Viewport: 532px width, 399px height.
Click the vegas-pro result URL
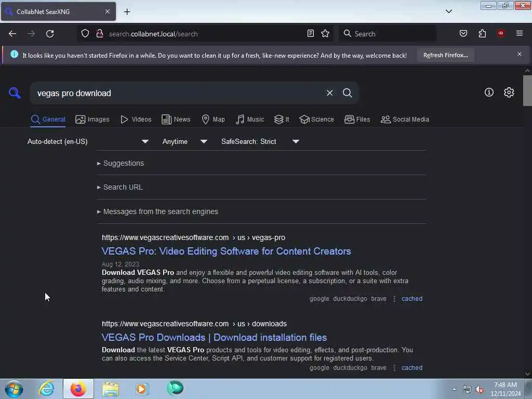point(193,238)
